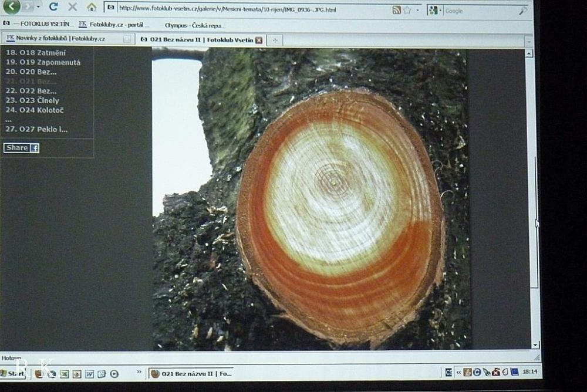Screen dimensions: 587x392
Task: Close the 021 Bez názvu II tab
Action: click(x=259, y=40)
